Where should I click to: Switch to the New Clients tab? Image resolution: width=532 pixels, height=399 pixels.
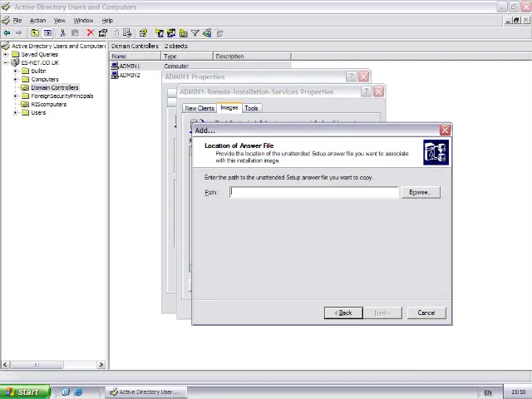(x=199, y=108)
